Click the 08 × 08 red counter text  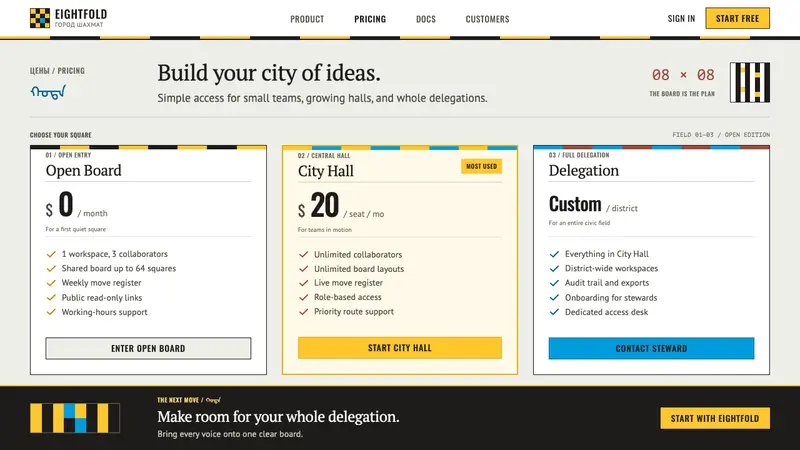(x=683, y=75)
